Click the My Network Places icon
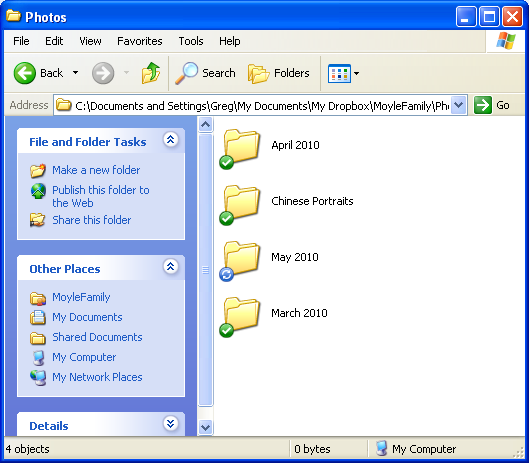Image resolution: width=529 pixels, height=463 pixels. pyautogui.click(x=38, y=378)
